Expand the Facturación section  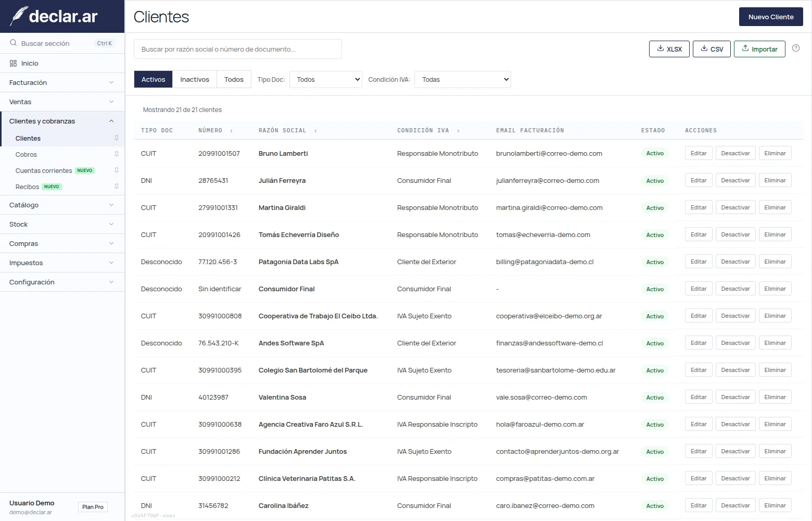coord(62,82)
